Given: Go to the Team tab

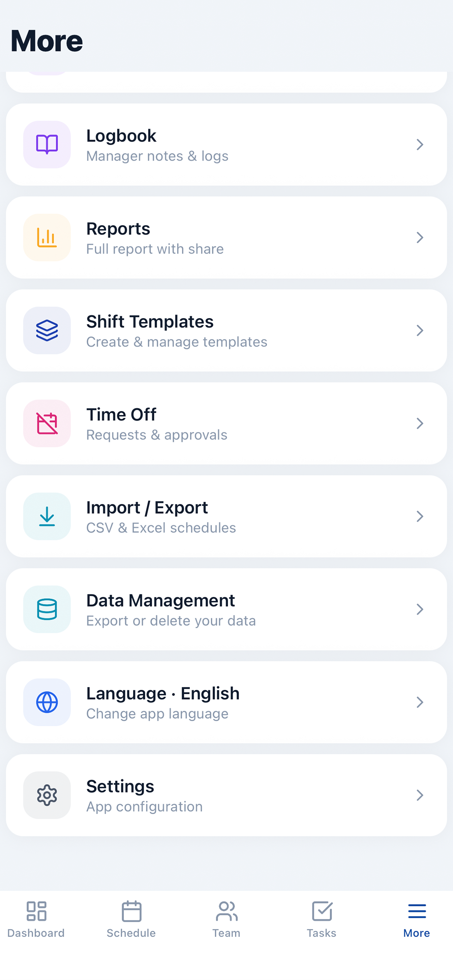Looking at the screenshot, I should click(226, 919).
